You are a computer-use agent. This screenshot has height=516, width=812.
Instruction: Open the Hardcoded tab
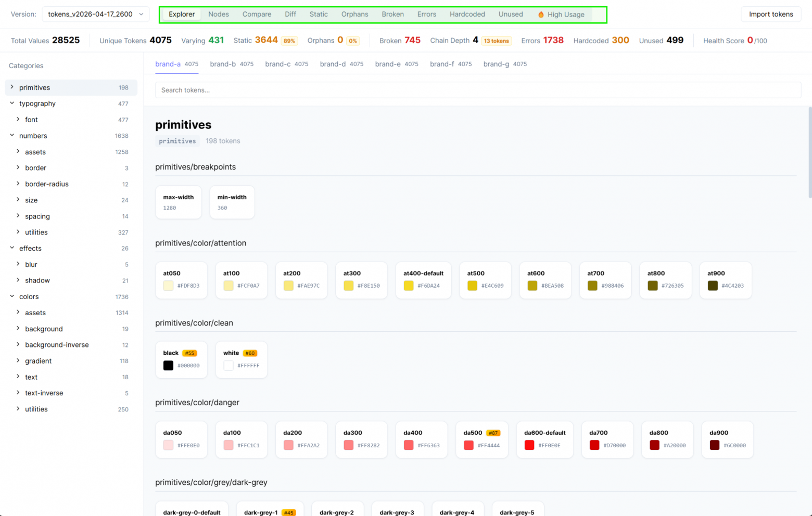coord(467,15)
